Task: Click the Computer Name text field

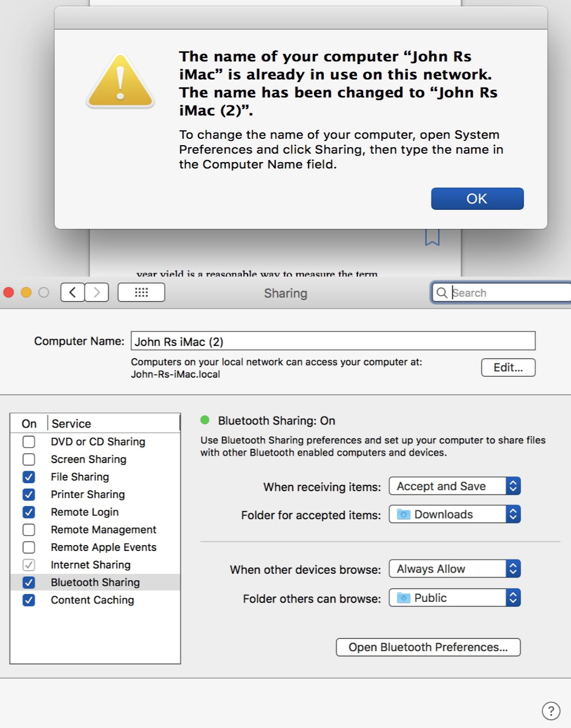Action: click(x=333, y=341)
